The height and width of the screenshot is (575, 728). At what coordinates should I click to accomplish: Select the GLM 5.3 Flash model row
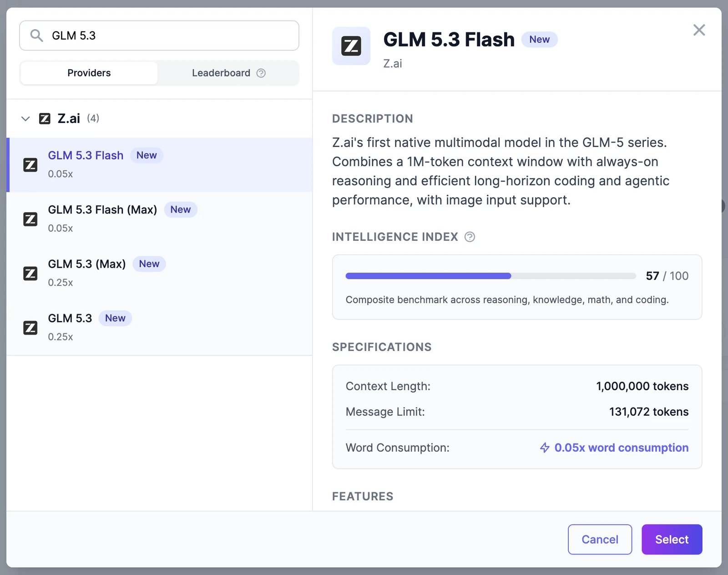tap(159, 164)
